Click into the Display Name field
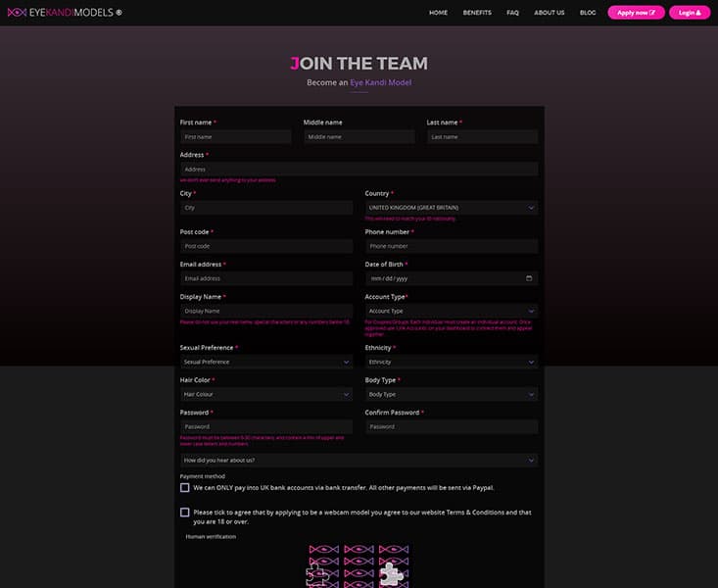Viewport: 718px width, 588px height. coord(266,311)
